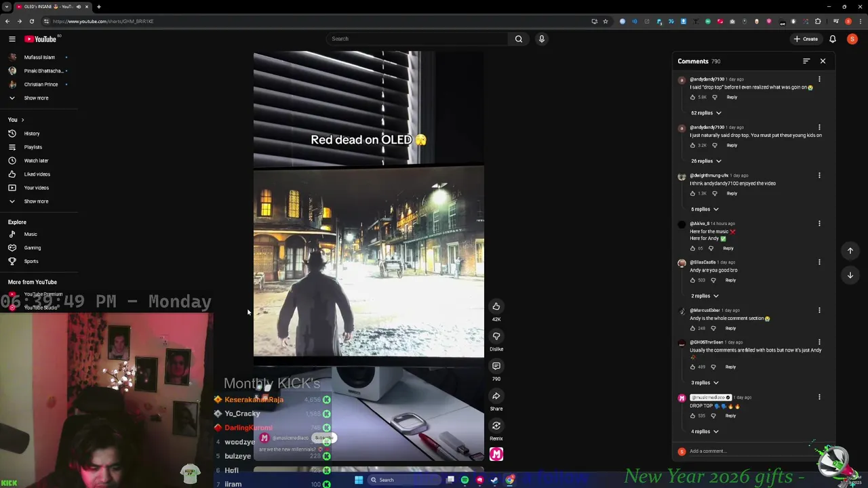Open Chrome's three-dot menu

point(860,21)
